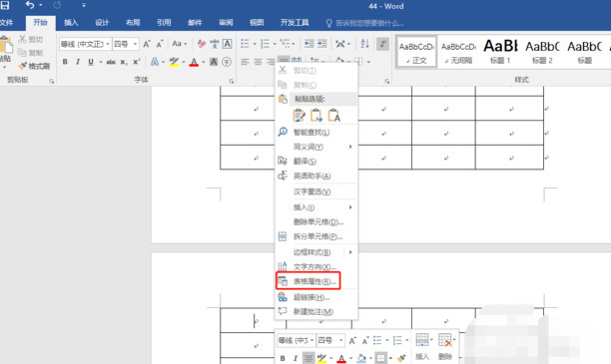Click the Save icon in the title bar

(5, 5)
